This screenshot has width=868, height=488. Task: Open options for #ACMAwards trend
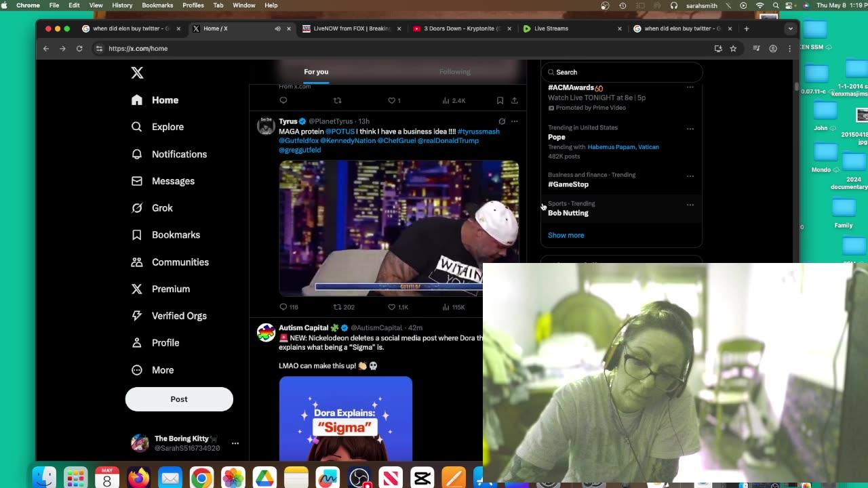pos(690,87)
